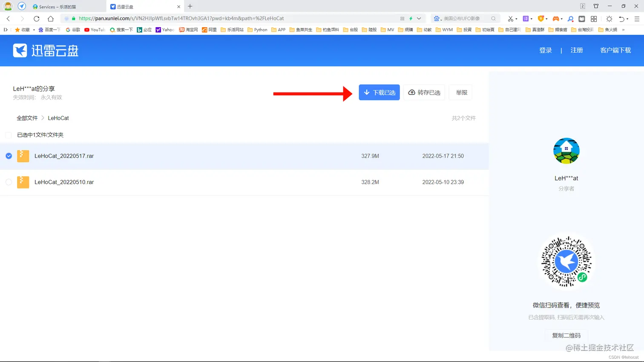Click the 注册 register link
Viewport: 644px width, 362px height.
(577, 50)
